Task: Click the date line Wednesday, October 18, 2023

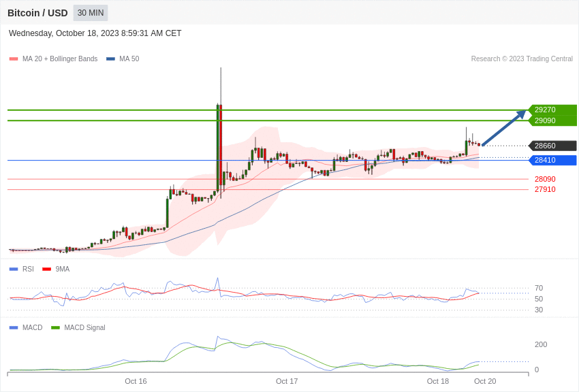Action: click(95, 33)
